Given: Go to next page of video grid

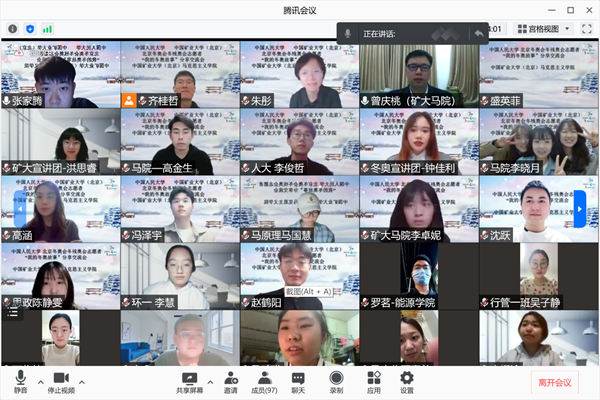Looking at the screenshot, I should 579,208.
